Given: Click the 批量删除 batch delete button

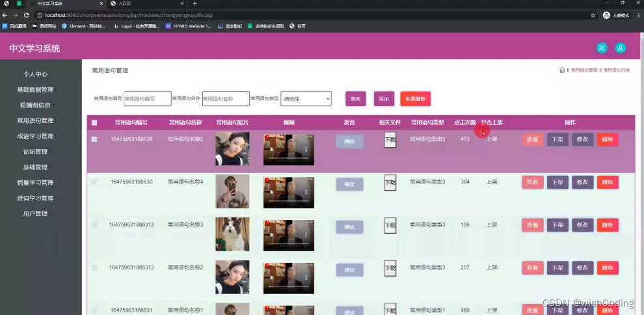Looking at the screenshot, I should coord(416,98).
